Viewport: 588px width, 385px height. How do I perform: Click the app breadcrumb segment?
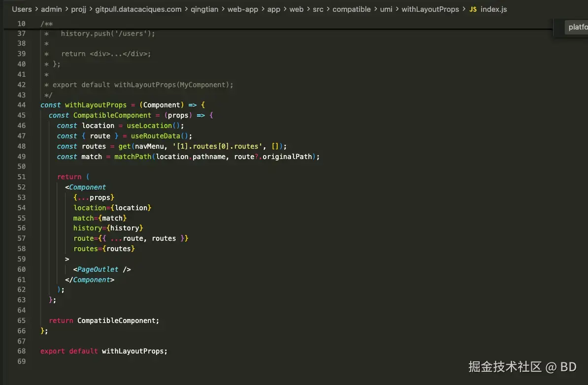tap(274, 9)
